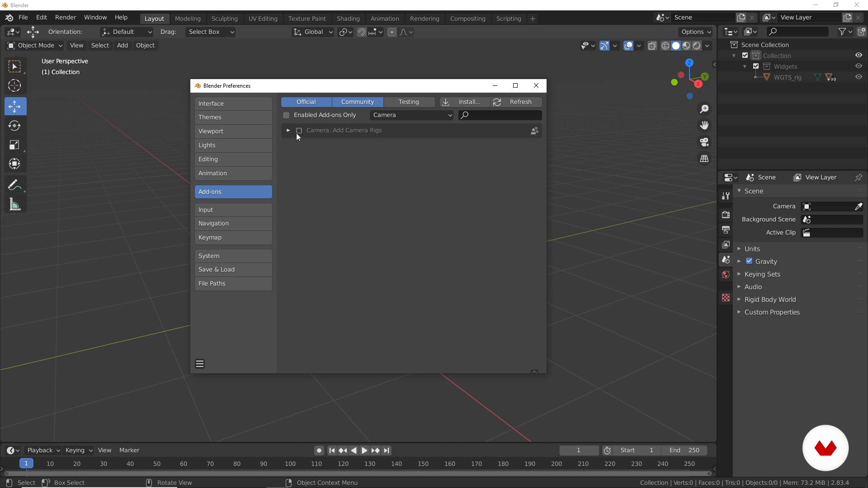The height and width of the screenshot is (488, 868).
Task: Check Enabled Add-ons Only
Action: tap(286, 115)
